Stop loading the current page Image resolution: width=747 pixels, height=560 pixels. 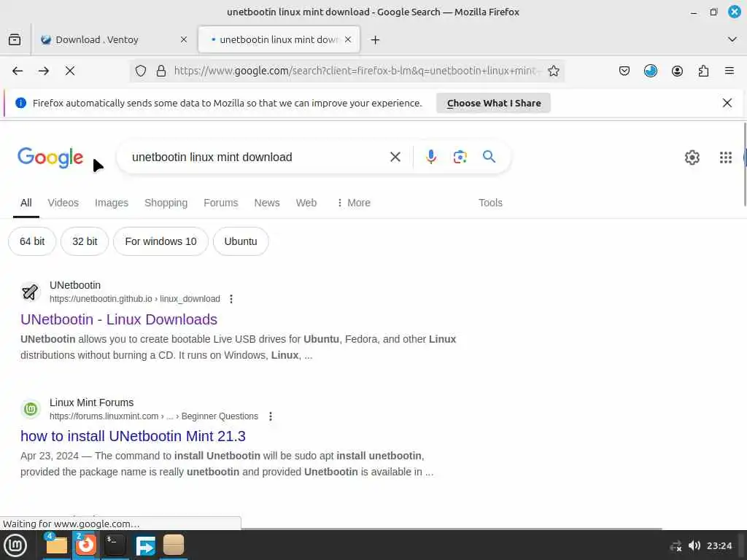pos(70,71)
